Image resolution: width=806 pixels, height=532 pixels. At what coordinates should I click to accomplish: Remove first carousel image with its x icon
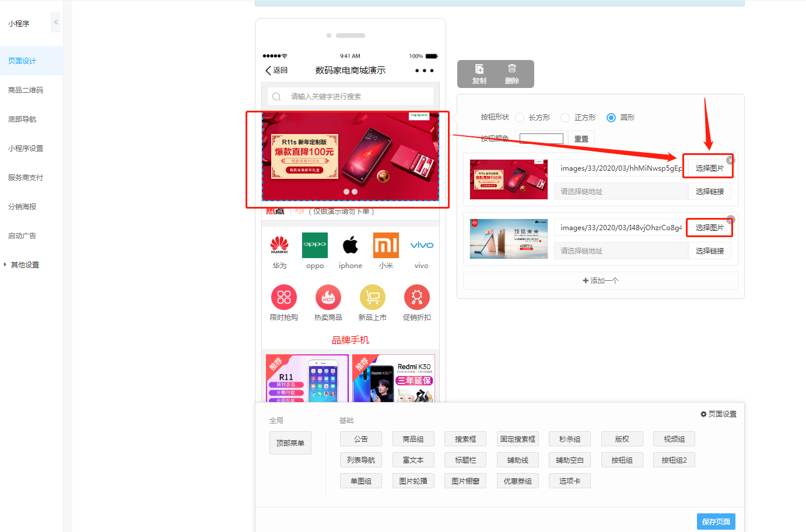730,160
